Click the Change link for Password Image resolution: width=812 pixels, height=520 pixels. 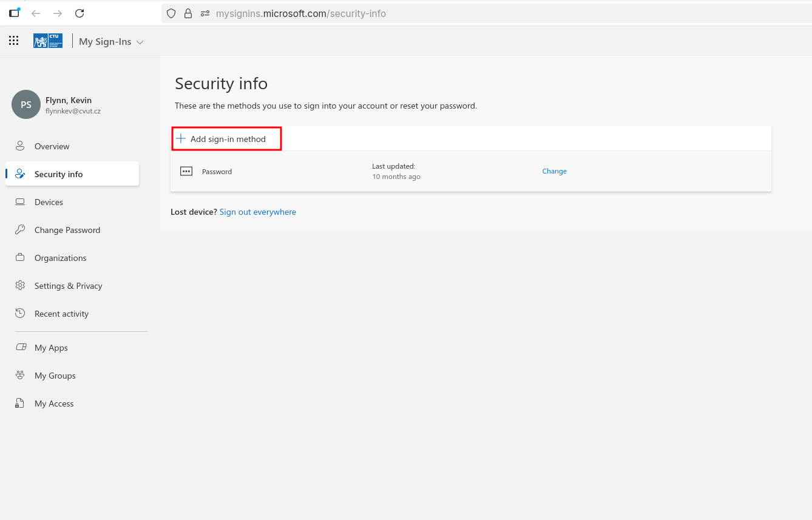[x=554, y=171]
